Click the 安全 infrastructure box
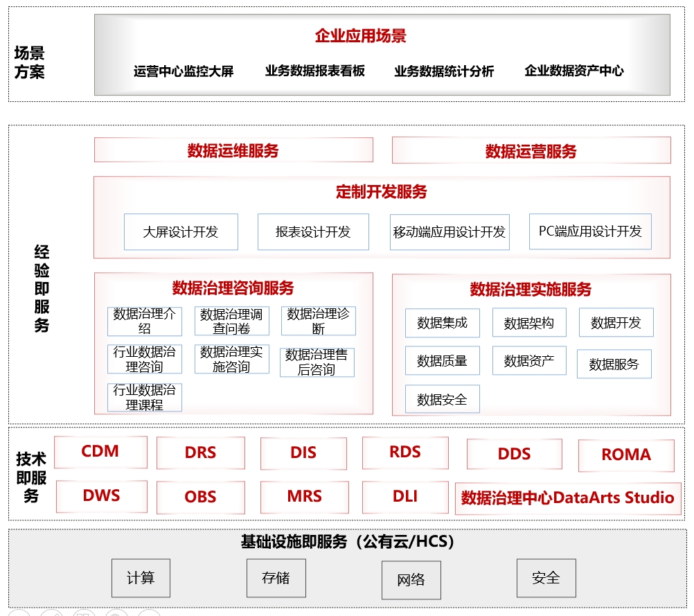This screenshot has height=616, width=694. 546,578
